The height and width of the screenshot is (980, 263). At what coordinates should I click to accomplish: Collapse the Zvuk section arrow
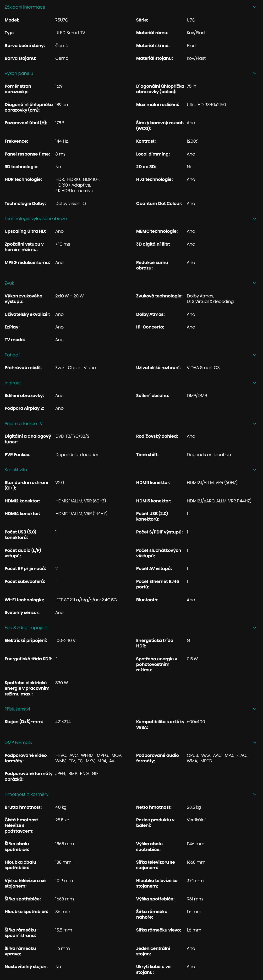tap(255, 283)
